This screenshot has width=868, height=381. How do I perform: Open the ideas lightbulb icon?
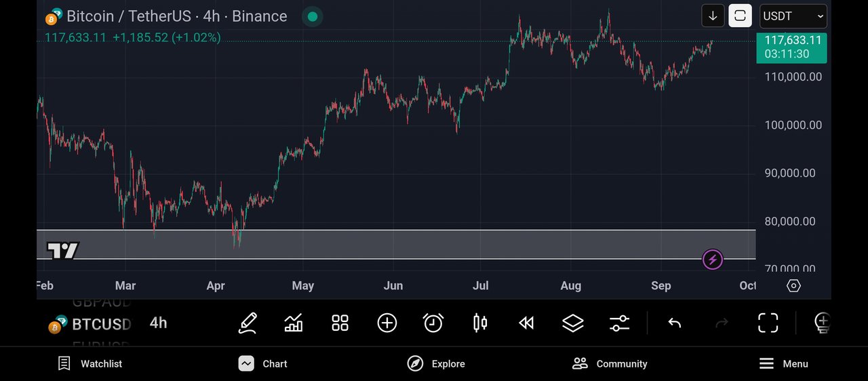coord(822,323)
